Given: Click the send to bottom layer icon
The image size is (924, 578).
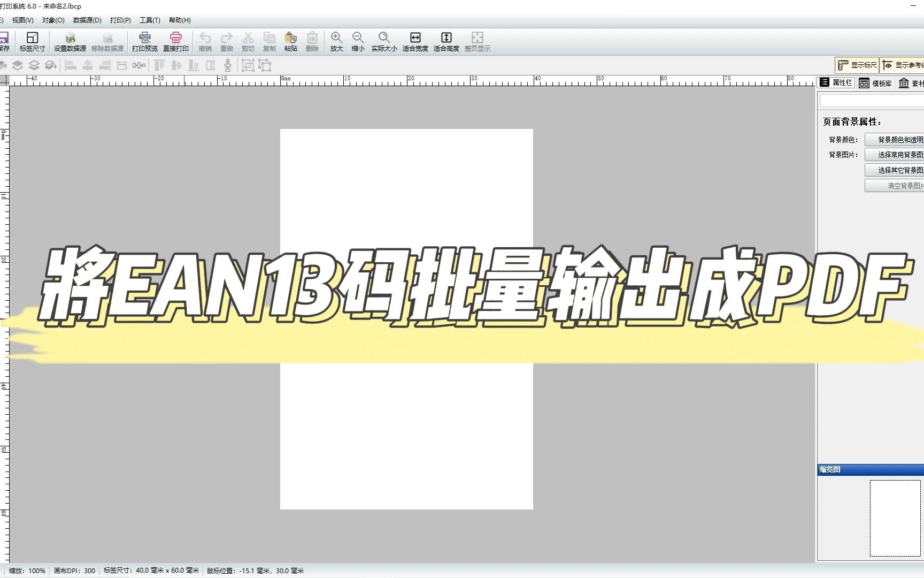Looking at the screenshot, I should (x=51, y=65).
